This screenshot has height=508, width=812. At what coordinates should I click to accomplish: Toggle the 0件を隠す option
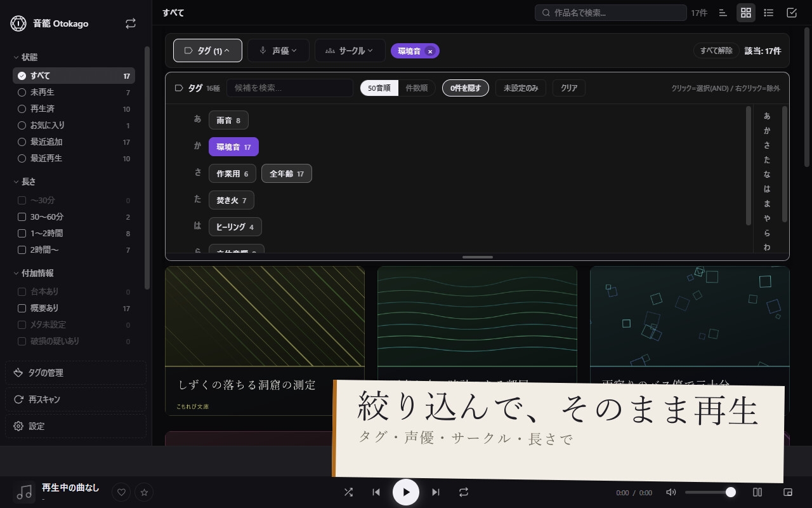(x=466, y=88)
